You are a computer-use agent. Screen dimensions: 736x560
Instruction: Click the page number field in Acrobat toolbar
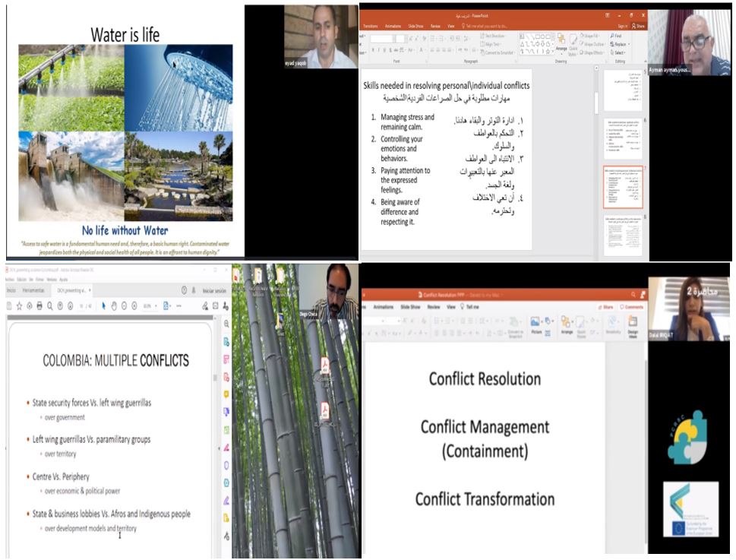(x=83, y=306)
